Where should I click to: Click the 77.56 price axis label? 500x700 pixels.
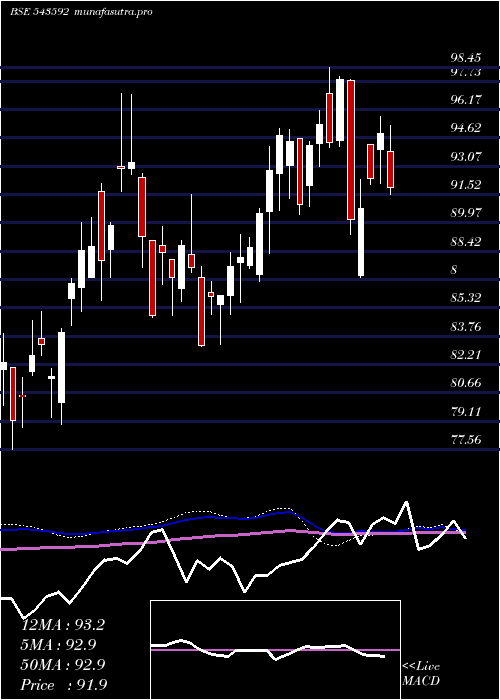466,440
